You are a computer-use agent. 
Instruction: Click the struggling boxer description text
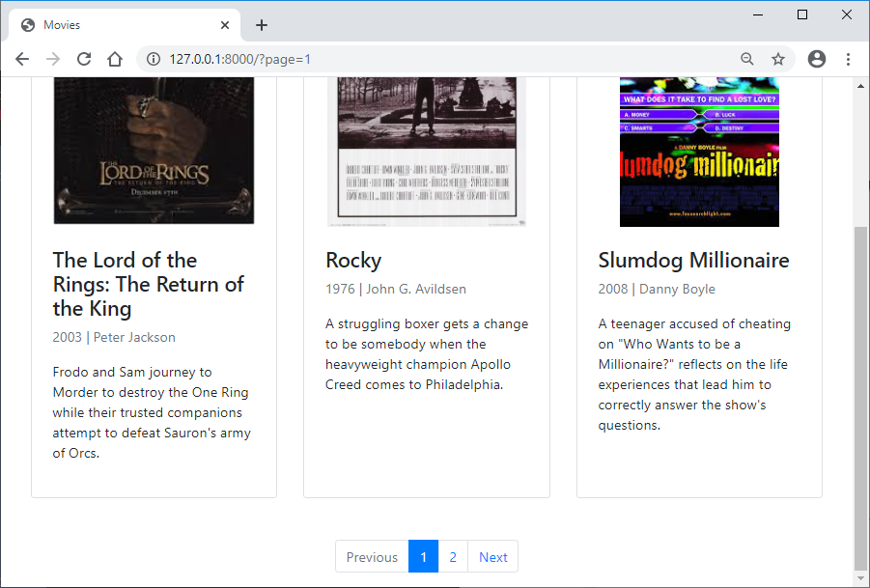(x=427, y=354)
